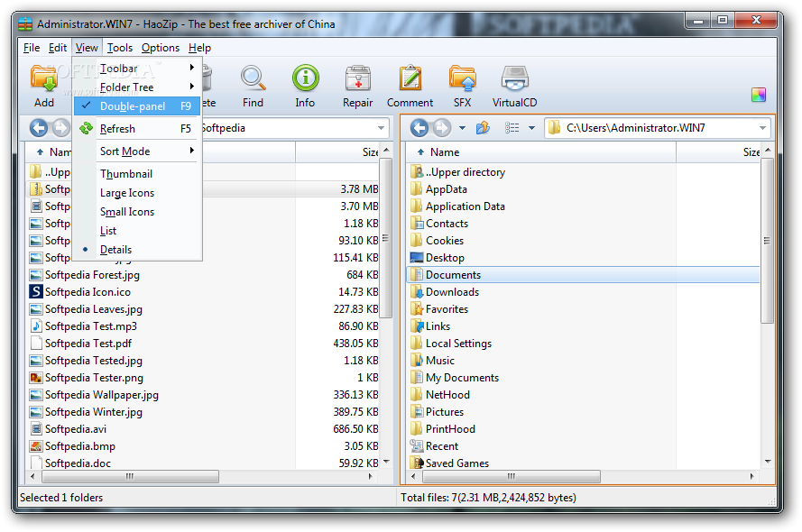Select Thumbnail view mode

pos(136,174)
